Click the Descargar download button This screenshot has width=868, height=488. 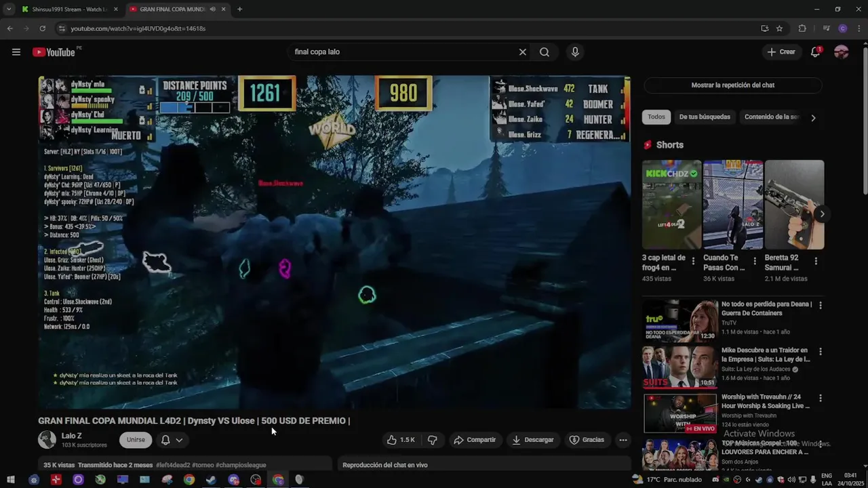532,440
